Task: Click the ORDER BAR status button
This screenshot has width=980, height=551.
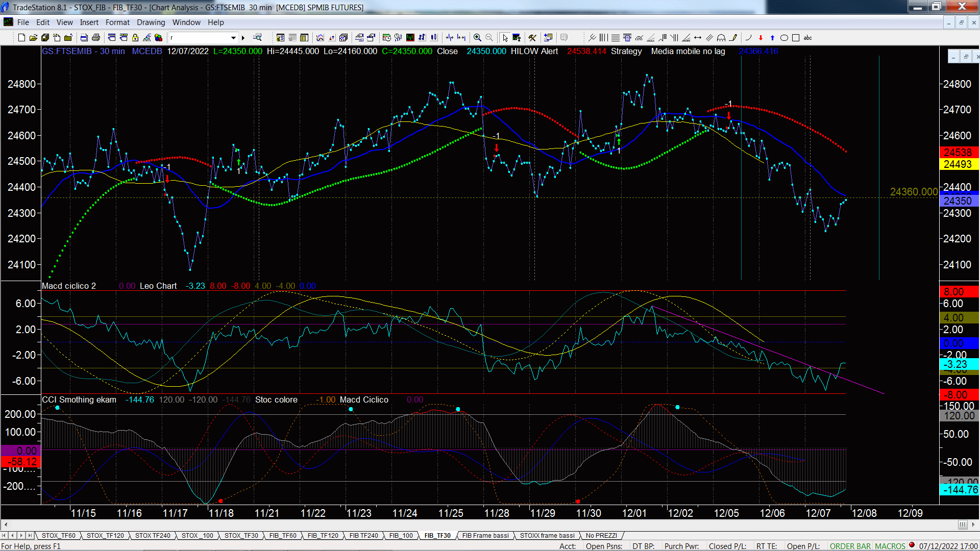Action: point(850,546)
